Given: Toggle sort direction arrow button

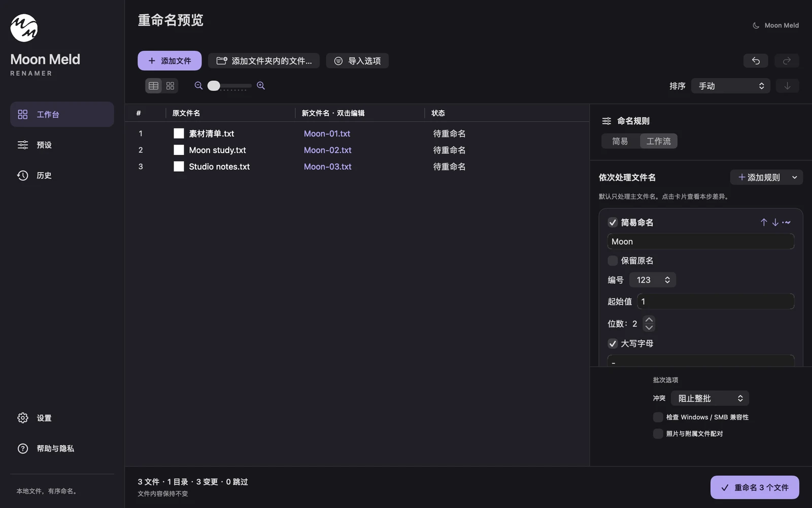Looking at the screenshot, I should [x=787, y=86].
